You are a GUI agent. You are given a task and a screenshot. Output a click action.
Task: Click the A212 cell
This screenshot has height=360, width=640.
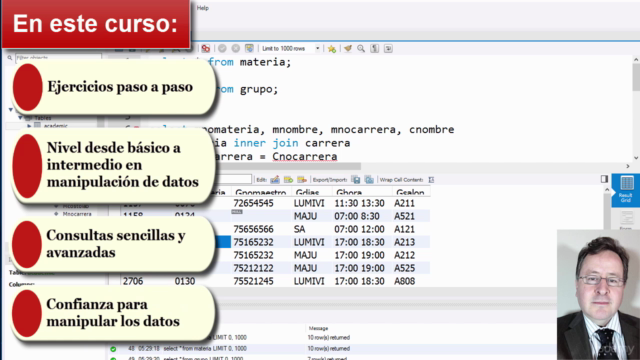[x=404, y=255]
